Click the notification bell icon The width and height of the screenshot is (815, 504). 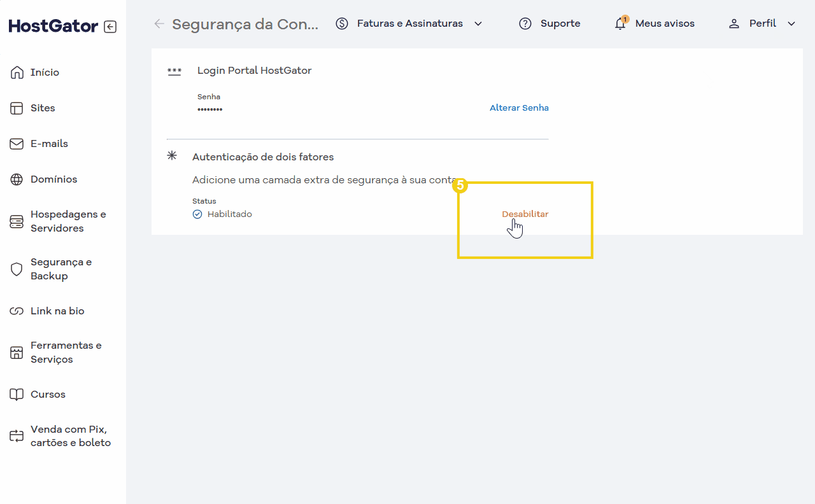point(620,24)
